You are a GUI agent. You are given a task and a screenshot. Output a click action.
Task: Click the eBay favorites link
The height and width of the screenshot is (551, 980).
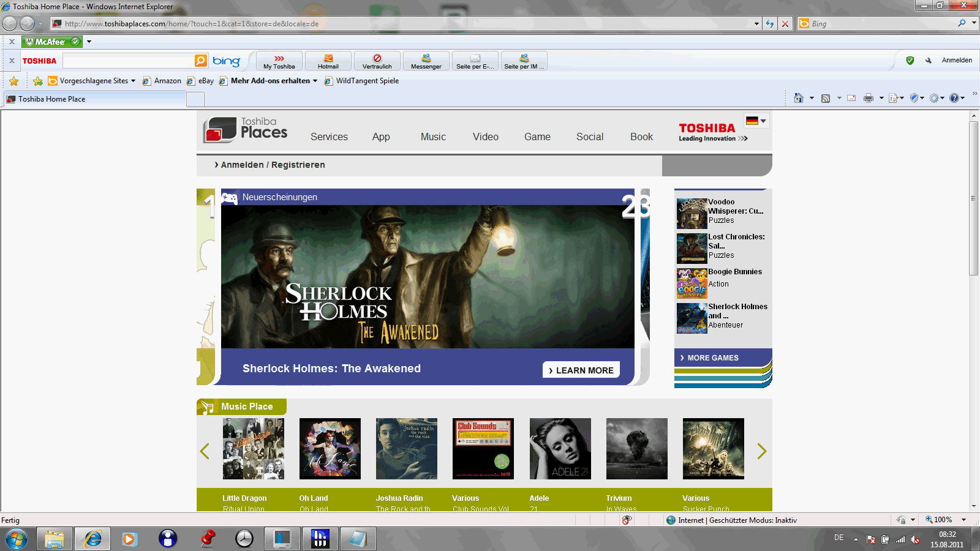coord(200,81)
